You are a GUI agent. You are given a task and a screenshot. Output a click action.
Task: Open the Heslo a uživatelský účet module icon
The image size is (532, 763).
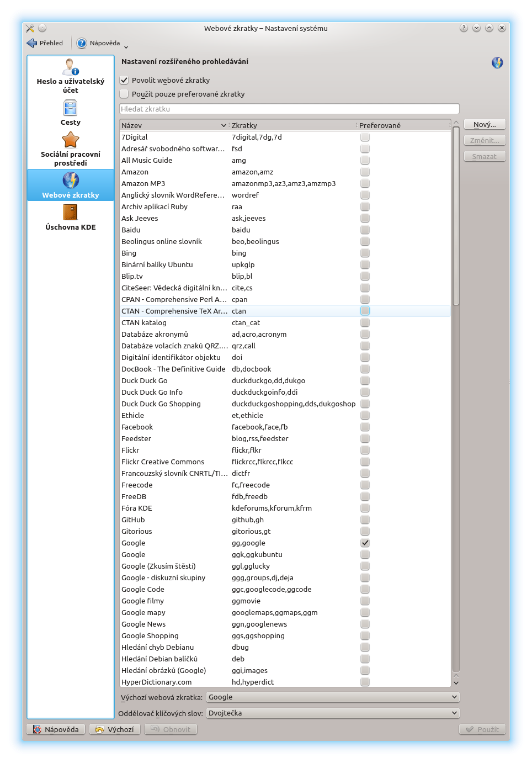(x=71, y=67)
